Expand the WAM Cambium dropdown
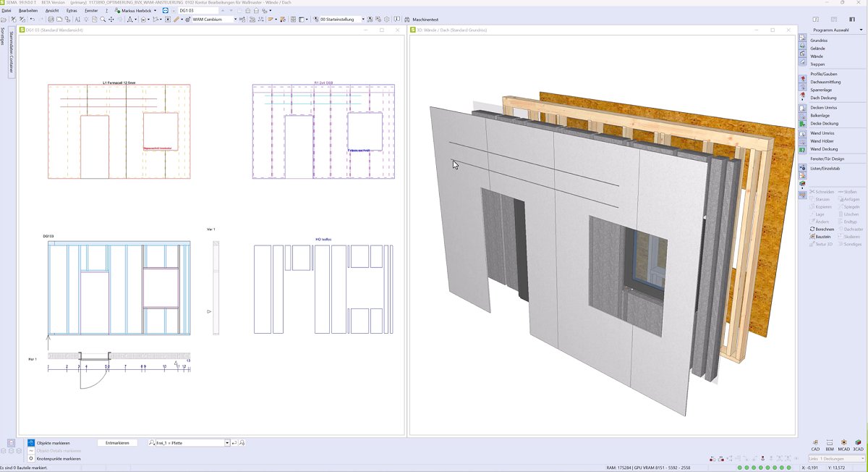Screen dimensions: 868x472 [x=235, y=20]
